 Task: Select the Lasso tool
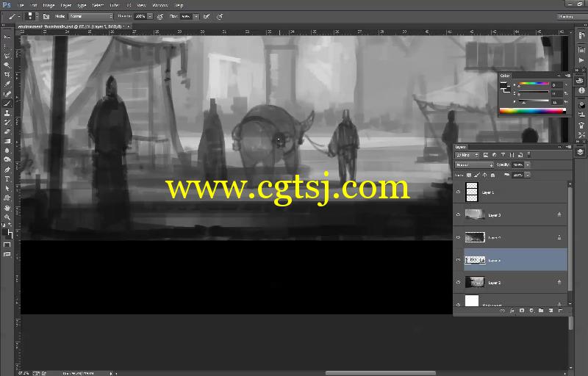pos(7,56)
